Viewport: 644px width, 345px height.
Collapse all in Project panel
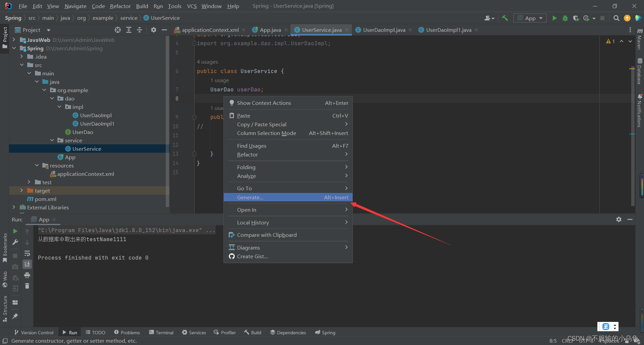(x=140, y=30)
